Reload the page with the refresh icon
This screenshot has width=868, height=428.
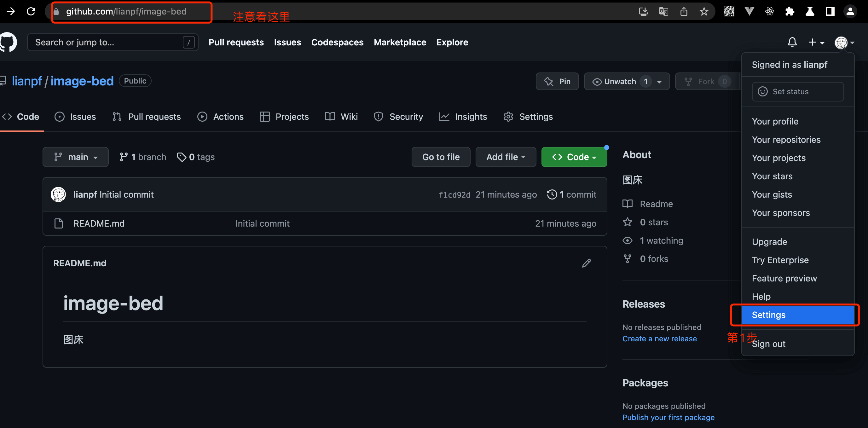pyautogui.click(x=31, y=11)
